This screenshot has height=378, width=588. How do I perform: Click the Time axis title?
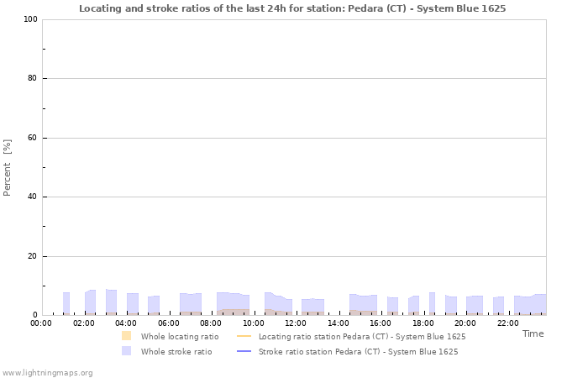coord(533,333)
